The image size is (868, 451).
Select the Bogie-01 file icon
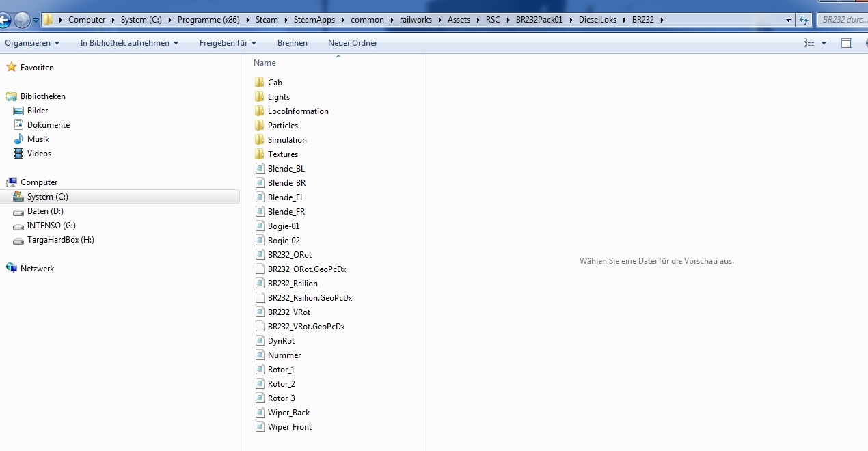click(259, 225)
